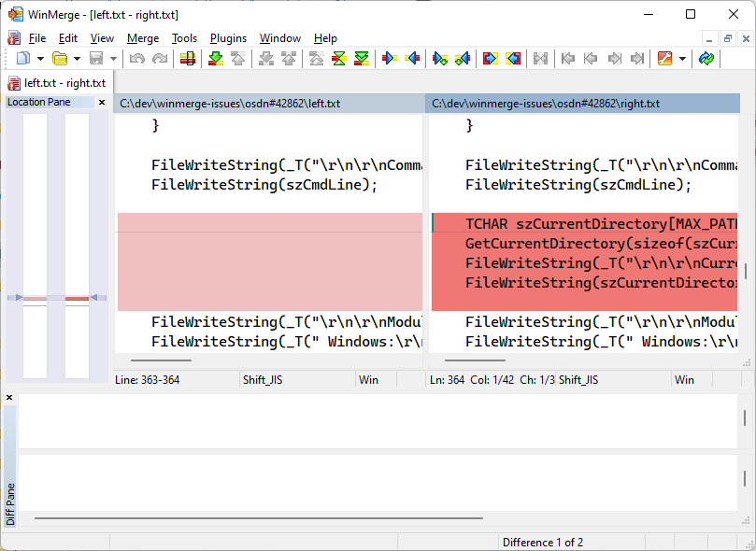Image resolution: width=756 pixels, height=551 pixels.
Task: Expand the Open folder dropdown arrow
Action: coord(77,59)
